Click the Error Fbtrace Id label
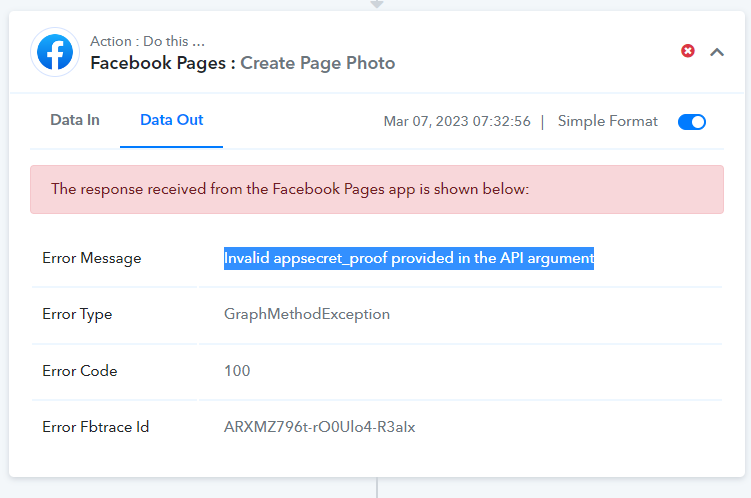The width and height of the screenshot is (751, 498). (95, 427)
